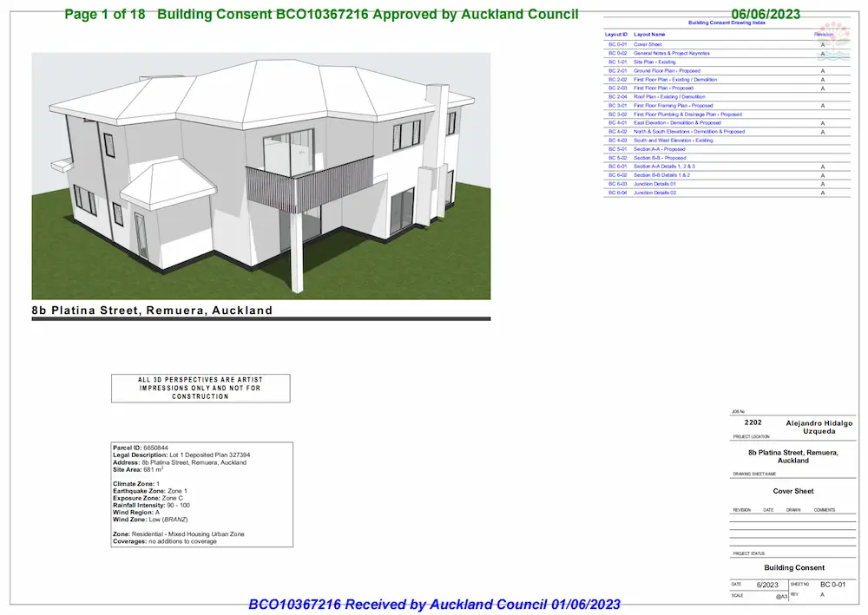
Task: Click sheet number 'BC 0-01' in title block
Action: (832, 585)
